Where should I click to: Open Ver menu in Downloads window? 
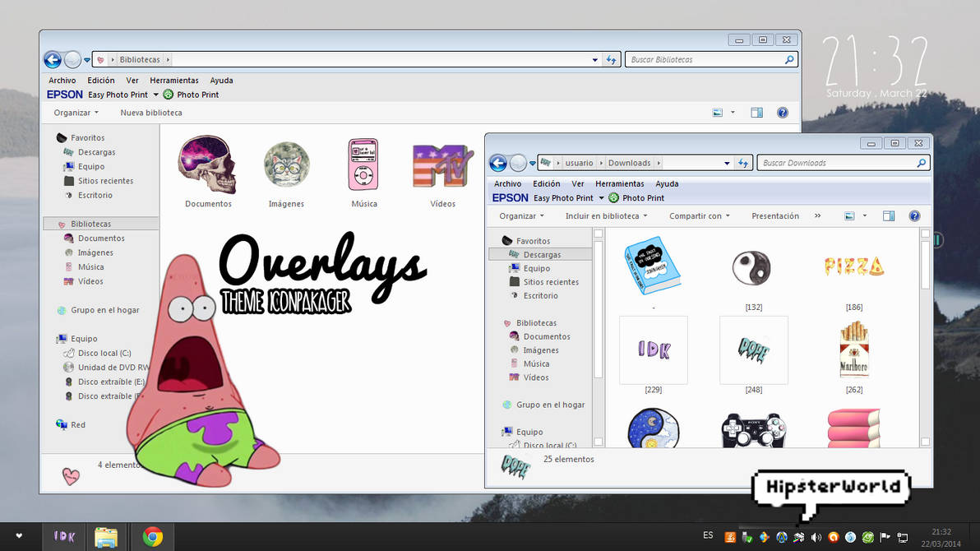(577, 183)
